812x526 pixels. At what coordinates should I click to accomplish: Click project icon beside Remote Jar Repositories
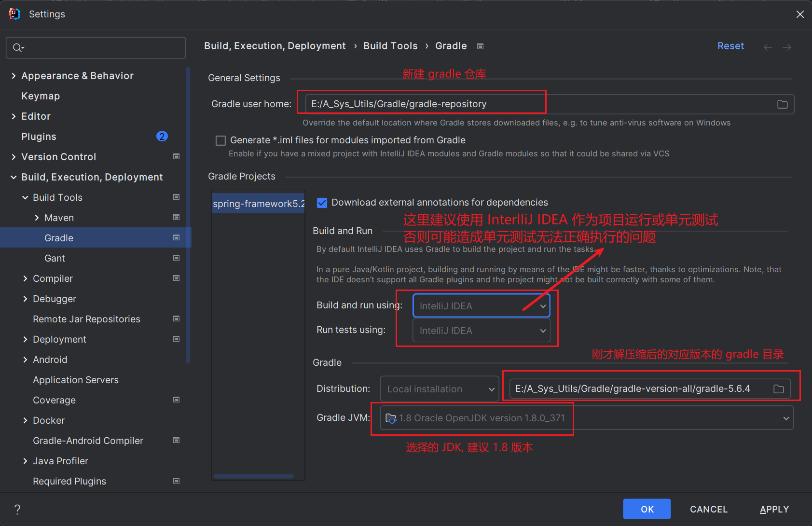point(177,318)
